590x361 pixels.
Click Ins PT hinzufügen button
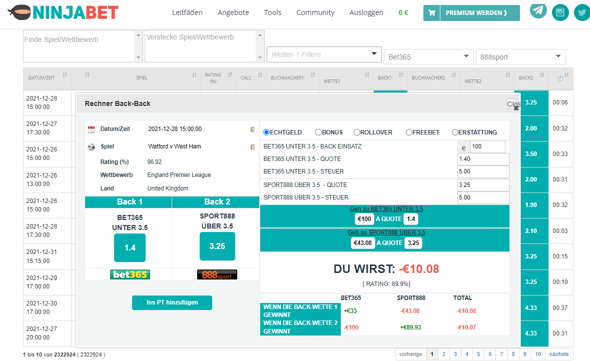click(172, 303)
